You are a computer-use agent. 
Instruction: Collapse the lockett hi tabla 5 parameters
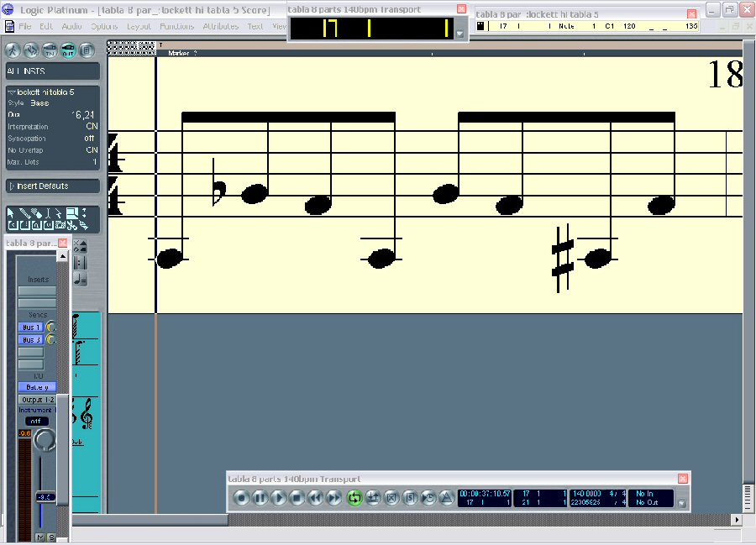pos(11,92)
